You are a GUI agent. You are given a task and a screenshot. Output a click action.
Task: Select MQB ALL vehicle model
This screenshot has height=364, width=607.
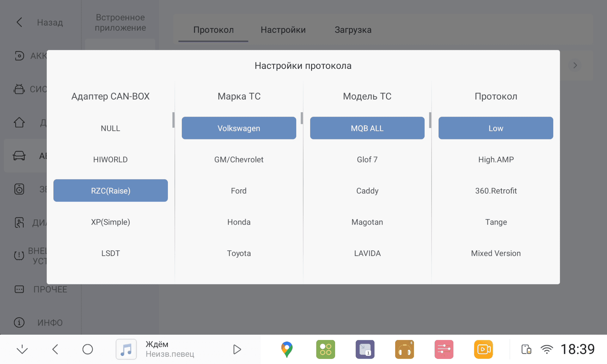point(367,128)
